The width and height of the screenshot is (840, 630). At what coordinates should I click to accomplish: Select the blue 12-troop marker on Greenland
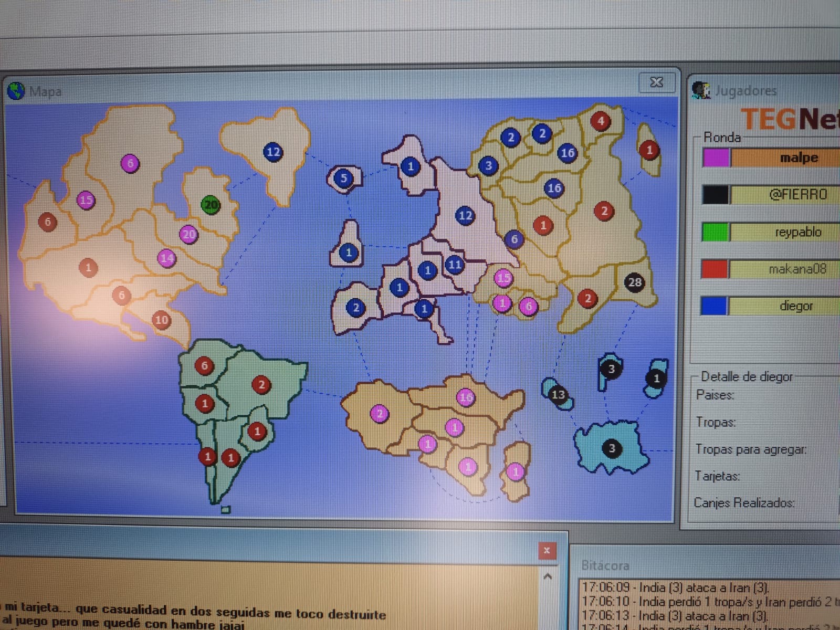(273, 152)
